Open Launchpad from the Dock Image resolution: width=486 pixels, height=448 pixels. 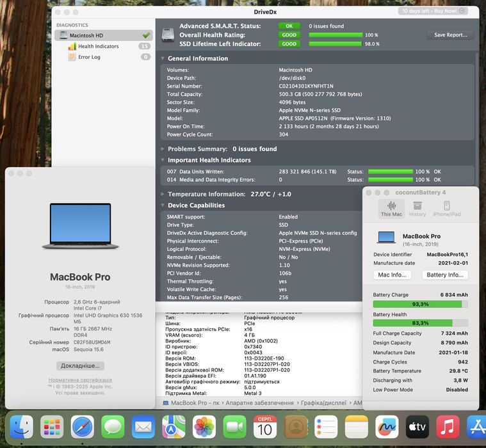point(52,427)
